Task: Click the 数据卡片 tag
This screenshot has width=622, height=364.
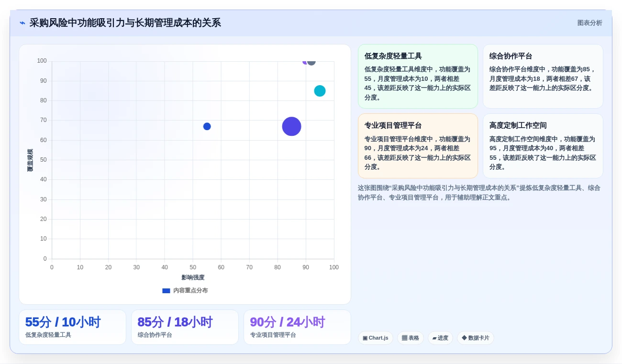Action: tap(476, 338)
